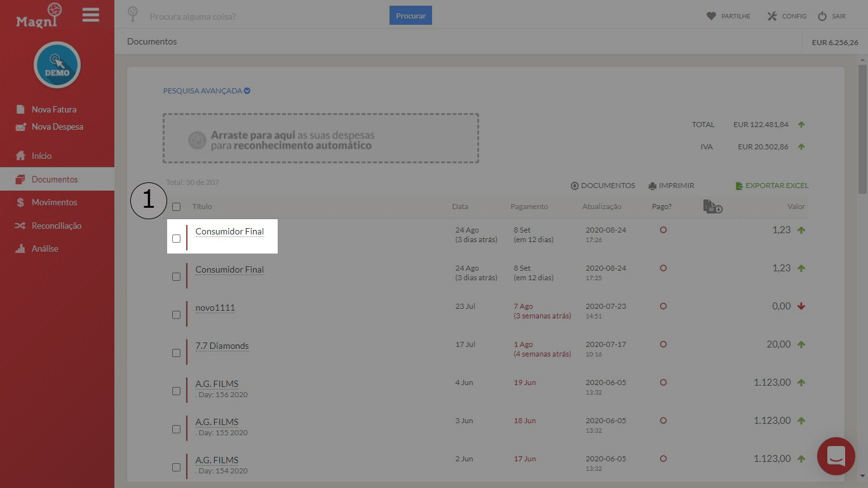Check the A.G. FILMS Day 155 checkbox
Viewport: 868px width, 488px height.
[x=177, y=429]
